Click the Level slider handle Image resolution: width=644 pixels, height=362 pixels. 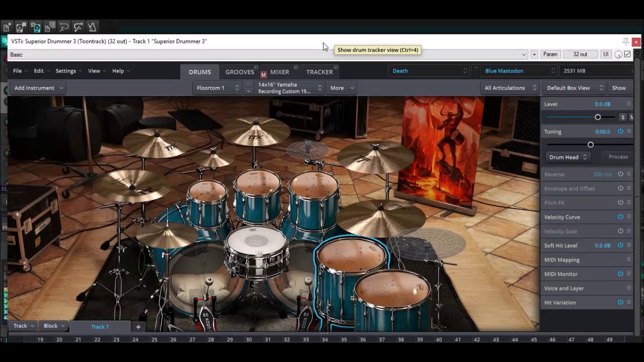[598, 117]
